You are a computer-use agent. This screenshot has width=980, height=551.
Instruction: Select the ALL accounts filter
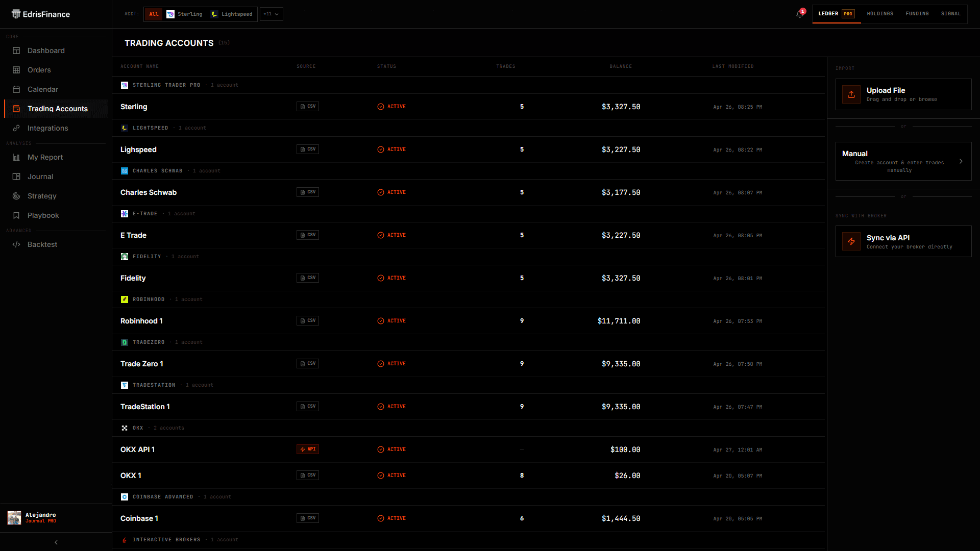(154, 14)
